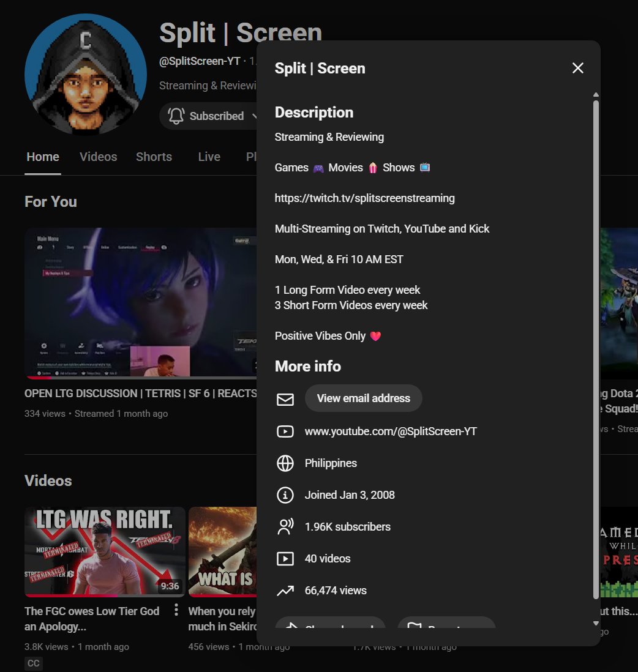
Task: Switch to the Videos tab
Action: (98, 157)
